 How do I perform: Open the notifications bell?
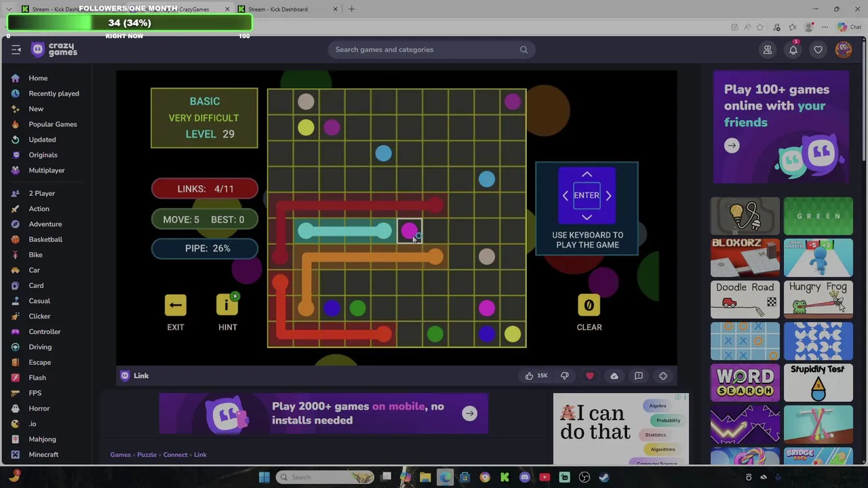[793, 49]
